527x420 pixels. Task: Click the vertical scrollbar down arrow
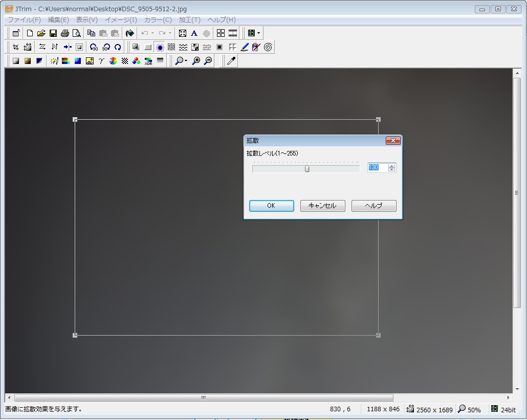[517, 389]
